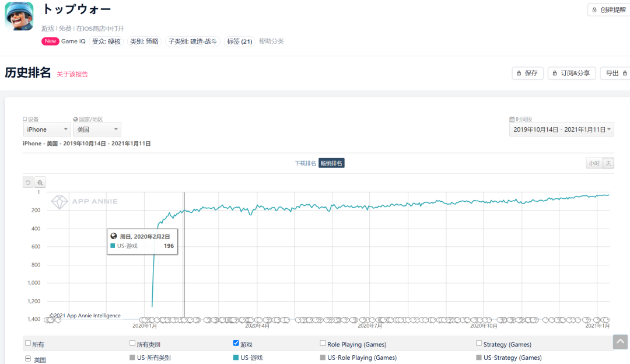This screenshot has width=630, height=364.
Task: Enable the 所有 checkbox
Action: (28, 344)
